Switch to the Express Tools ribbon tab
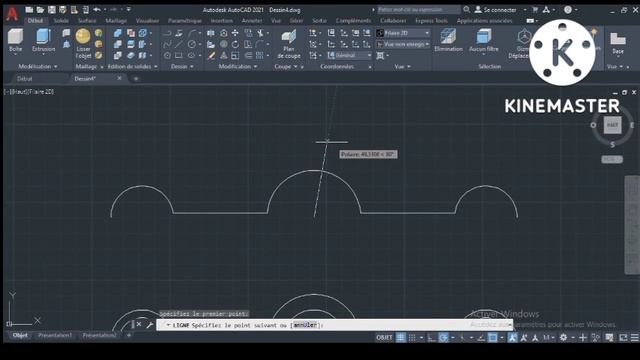Image resolution: width=640 pixels, height=360 pixels. (431, 21)
